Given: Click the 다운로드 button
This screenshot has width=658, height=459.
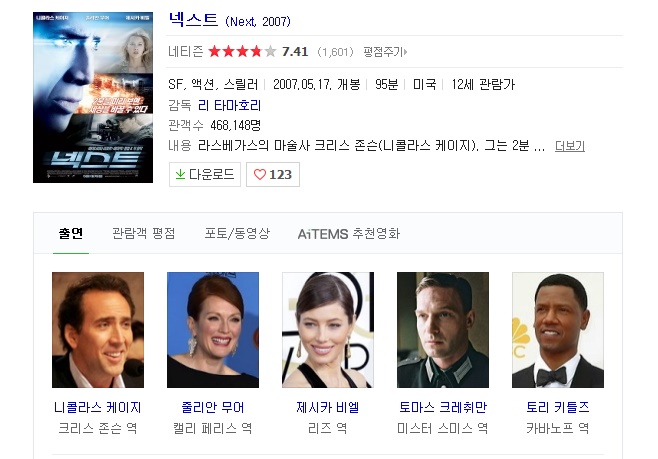Looking at the screenshot, I should pyautogui.click(x=205, y=174).
